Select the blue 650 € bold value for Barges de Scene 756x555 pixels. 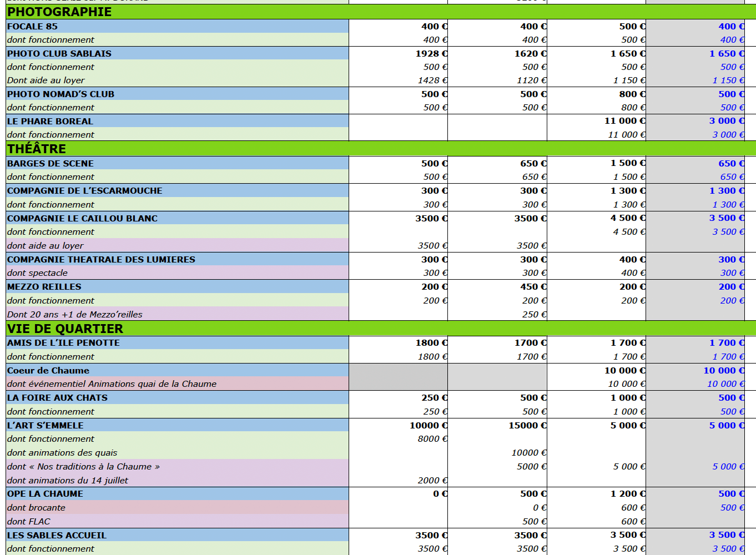point(731,163)
